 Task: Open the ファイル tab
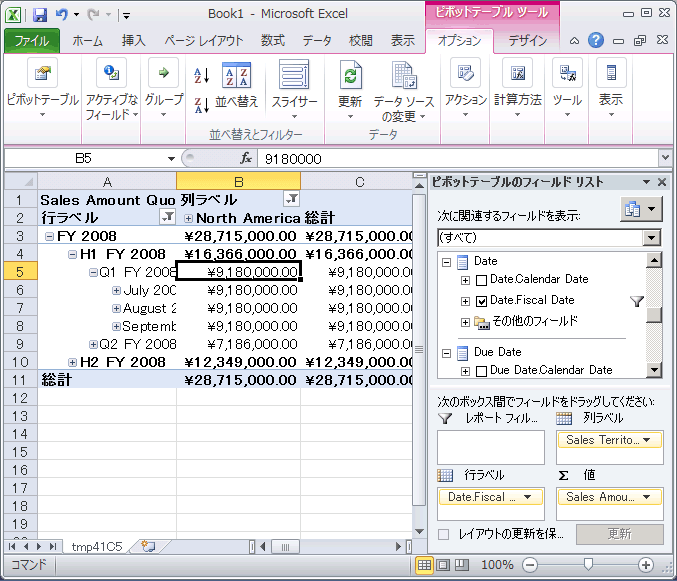click(x=32, y=41)
